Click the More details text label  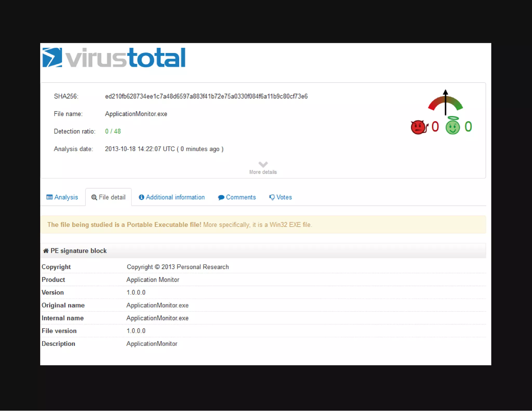coord(263,172)
